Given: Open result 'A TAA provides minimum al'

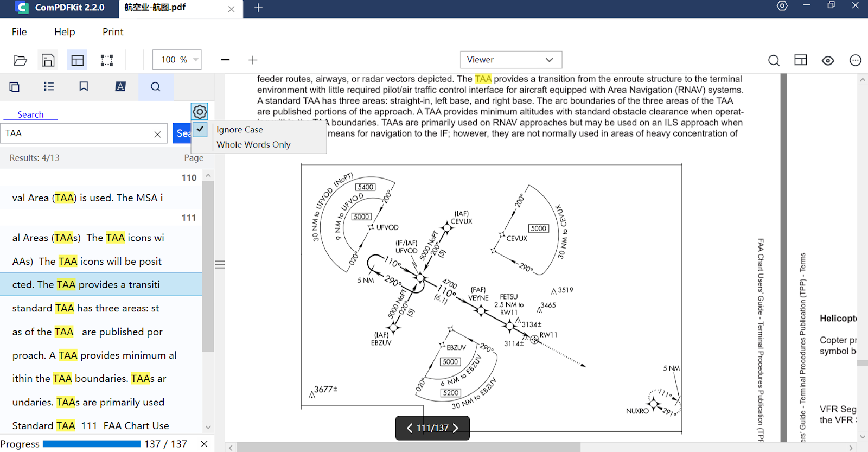Looking at the screenshot, I should 101,355.
